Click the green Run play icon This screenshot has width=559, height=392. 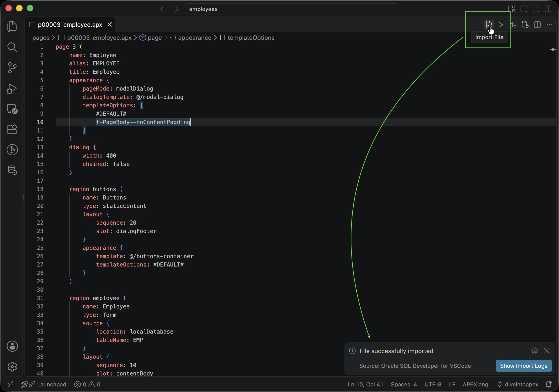[501, 25]
